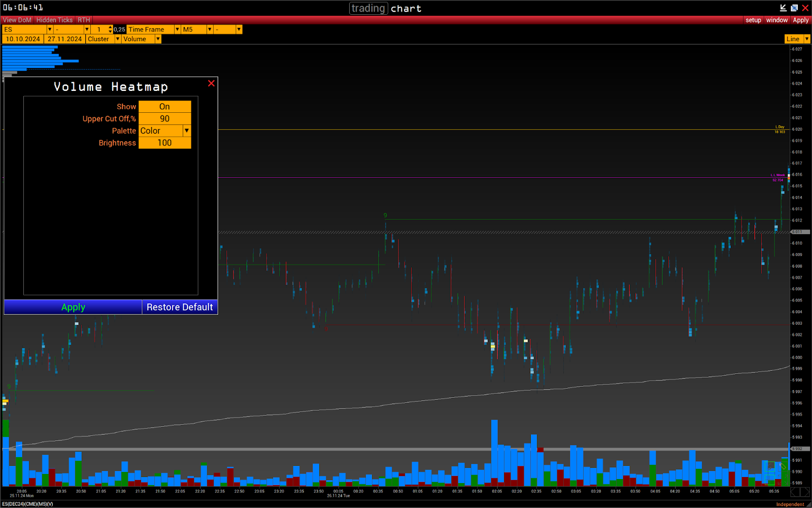This screenshot has height=508, width=812.
Task: Click the Brightness value field
Action: coord(164,143)
